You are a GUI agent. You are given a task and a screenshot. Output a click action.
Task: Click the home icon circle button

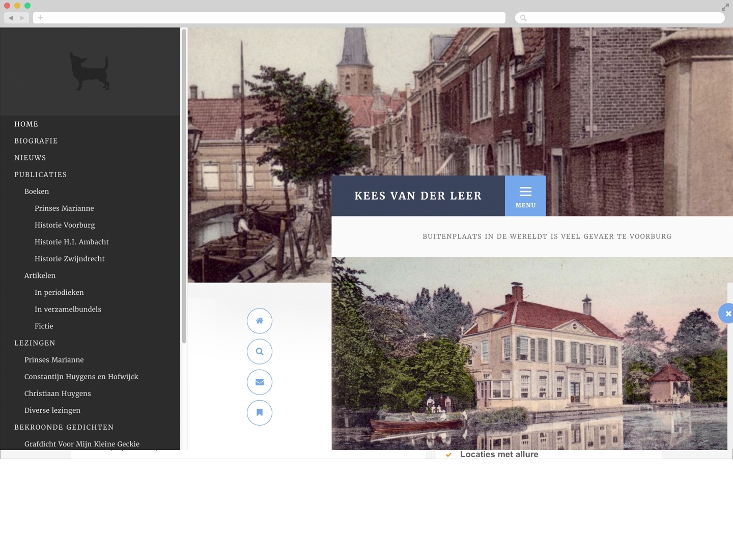260,321
